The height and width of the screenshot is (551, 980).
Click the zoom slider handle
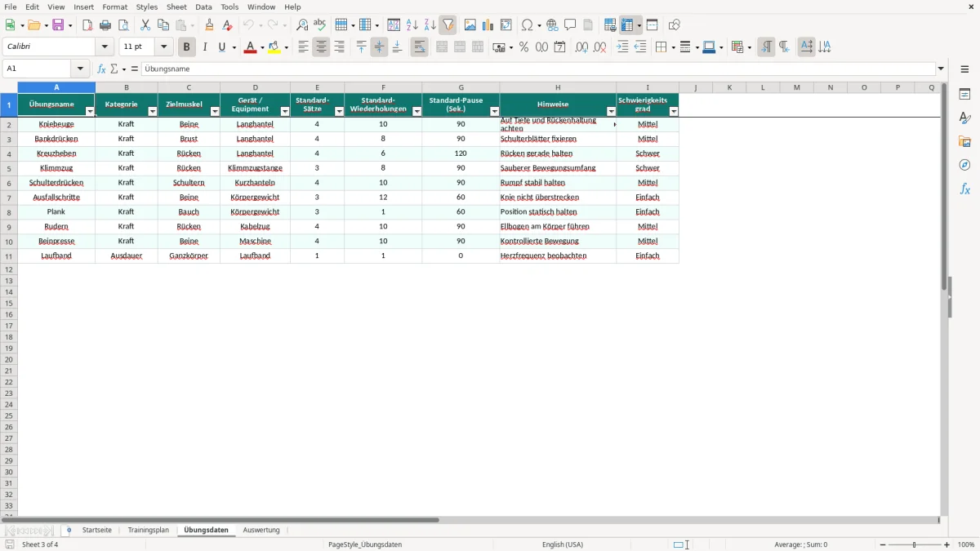click(915, 544)
